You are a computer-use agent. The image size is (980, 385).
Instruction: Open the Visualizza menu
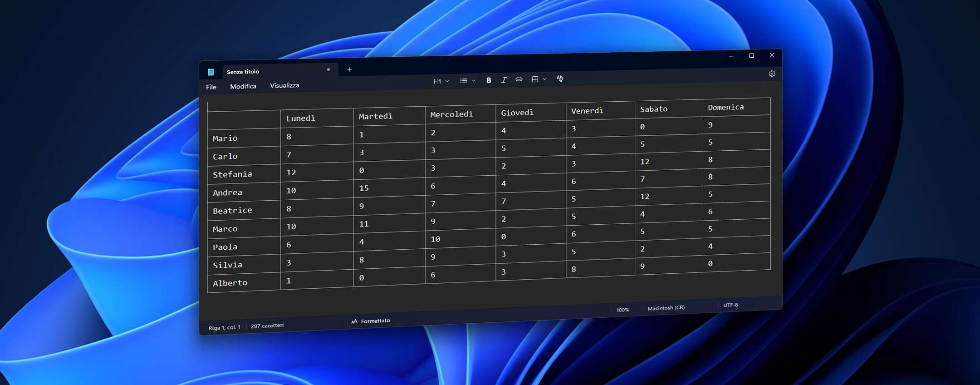284,85
